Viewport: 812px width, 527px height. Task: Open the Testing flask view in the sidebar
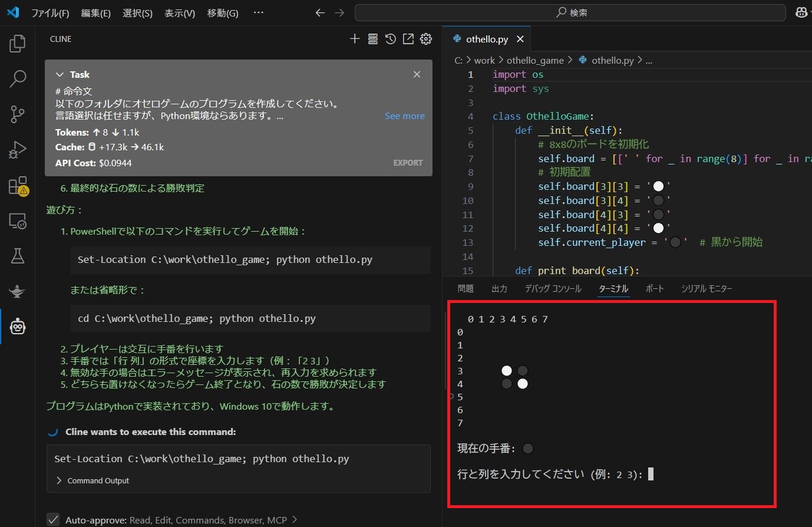point(17,255)
